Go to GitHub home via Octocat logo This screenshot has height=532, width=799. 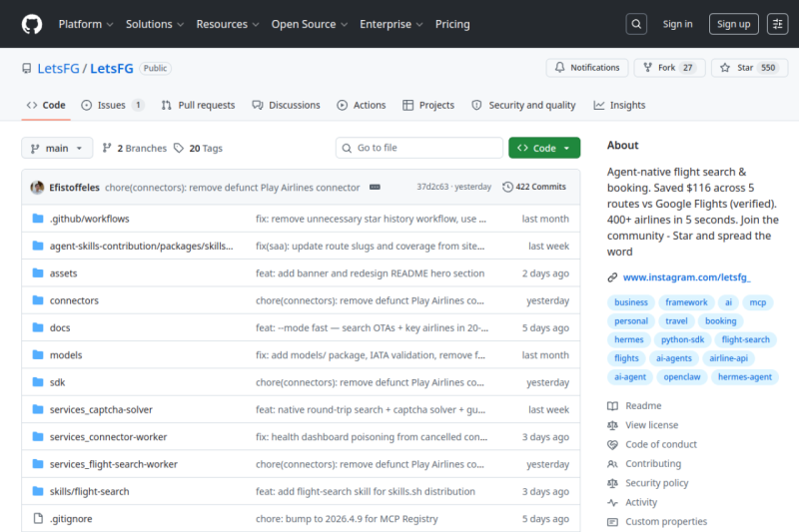(x=32, y=24)
